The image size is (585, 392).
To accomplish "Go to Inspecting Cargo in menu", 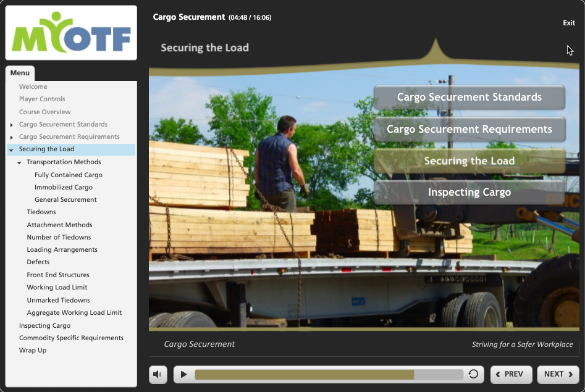I will point(44,325).
